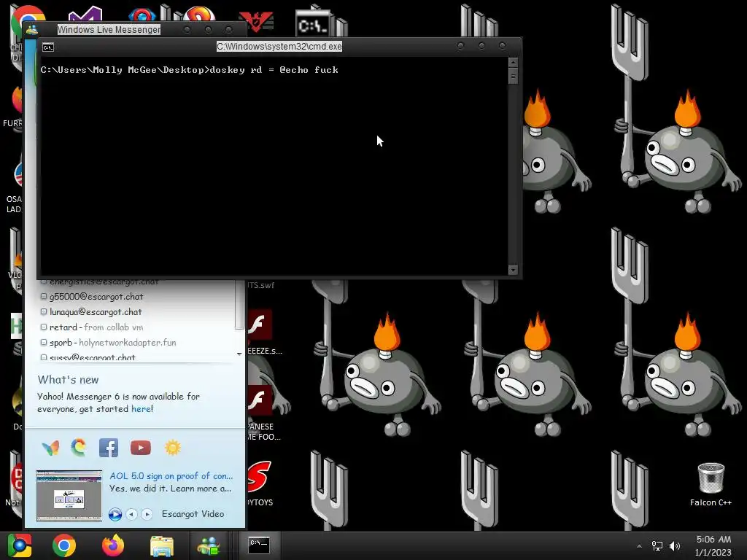
Task: Select the Papers Please eagle desktop icon
Action: (x=256, y=21)
